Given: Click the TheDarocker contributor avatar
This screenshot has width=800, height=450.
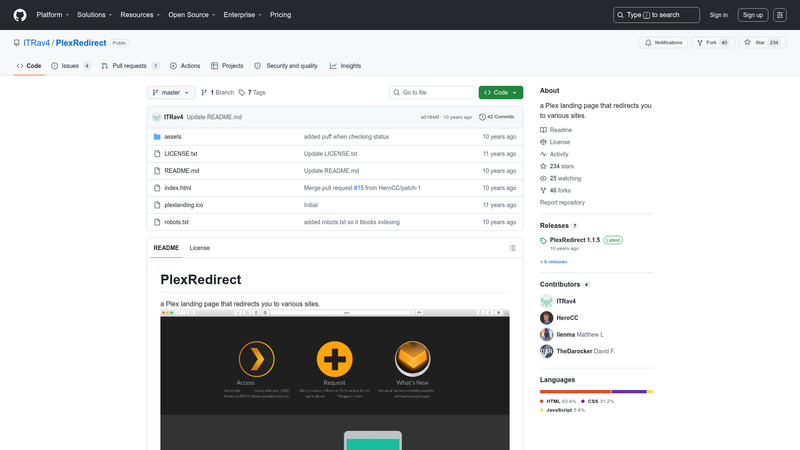Looking at the screenshot, I should (546, 351).
